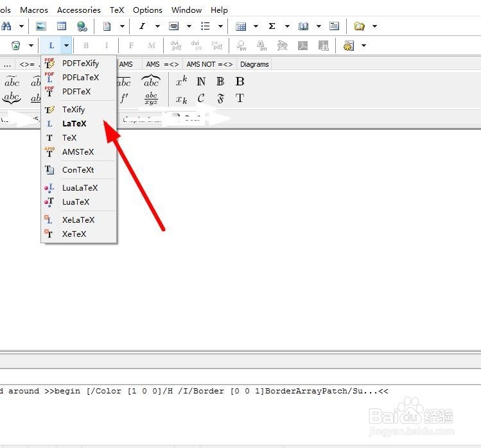This screenshot has width=481, height=448.
Task: Switch to the Diagrams symbols tab
Action: 254,64
